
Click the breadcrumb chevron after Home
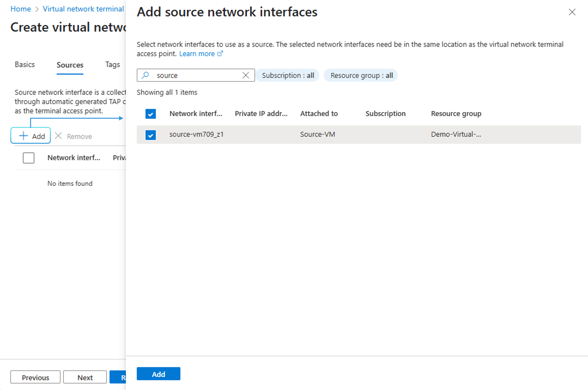[37, 9]
